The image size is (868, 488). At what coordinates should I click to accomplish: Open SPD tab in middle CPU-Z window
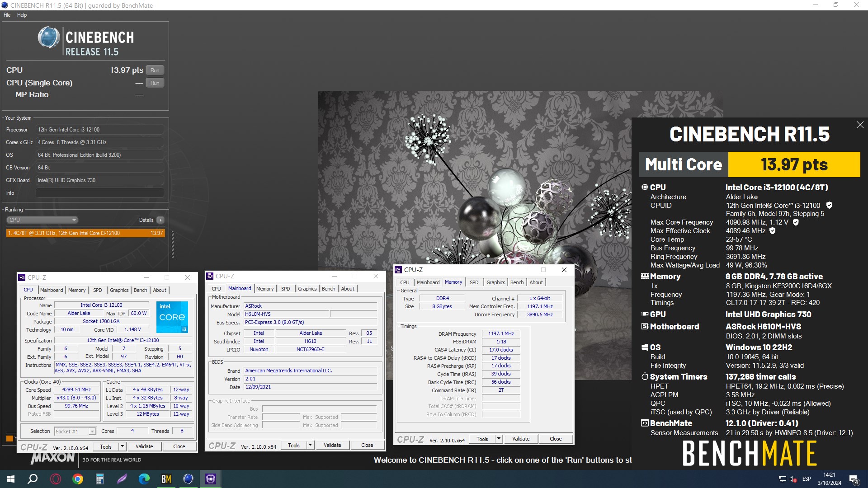[x=286, y=289]
